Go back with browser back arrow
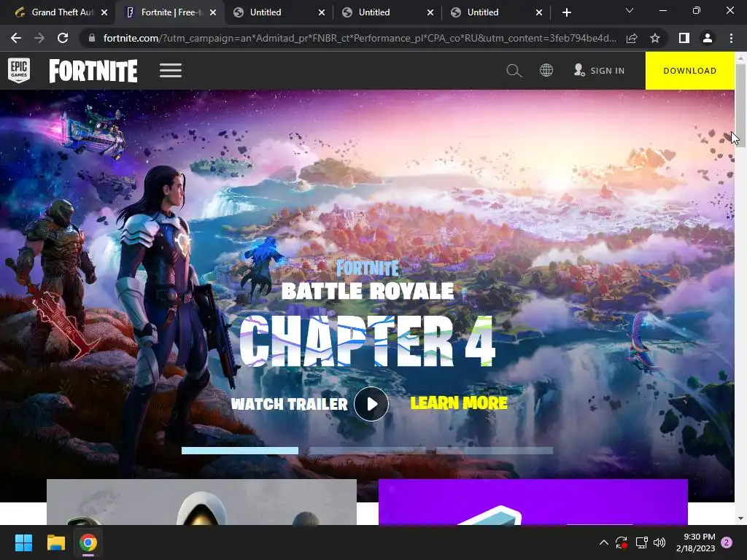747x560 pixels. pyautogui.click(x=16, y=38)
